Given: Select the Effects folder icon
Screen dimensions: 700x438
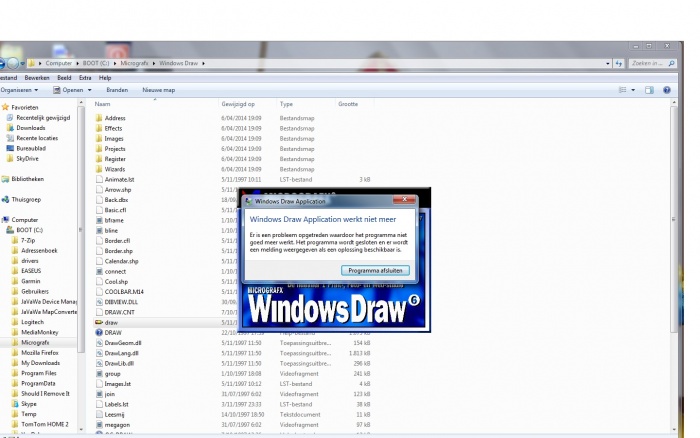Looking at the screenshot, I should [99, 129].
